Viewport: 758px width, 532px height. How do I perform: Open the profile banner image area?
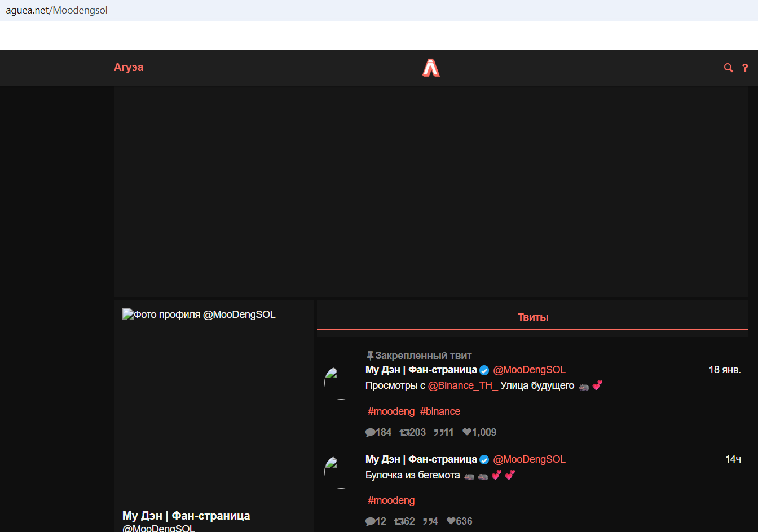(431, 191)
